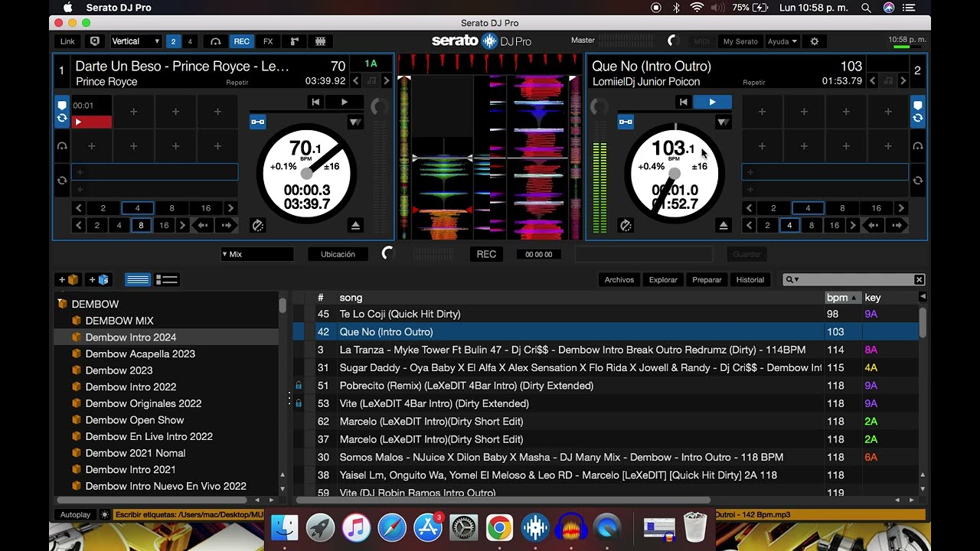Image resolution: width=980 pixels, height=551 pixels.
Task: Open the Explorar tab
Action: [663, 280]
